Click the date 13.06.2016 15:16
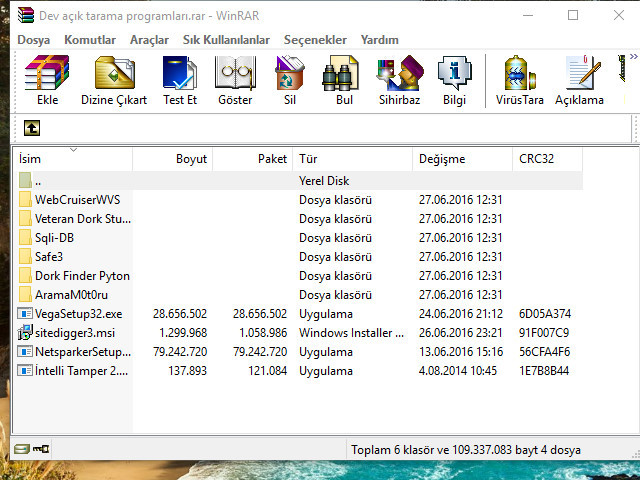Viewport: 640px width, 480px height. (461, 352)
